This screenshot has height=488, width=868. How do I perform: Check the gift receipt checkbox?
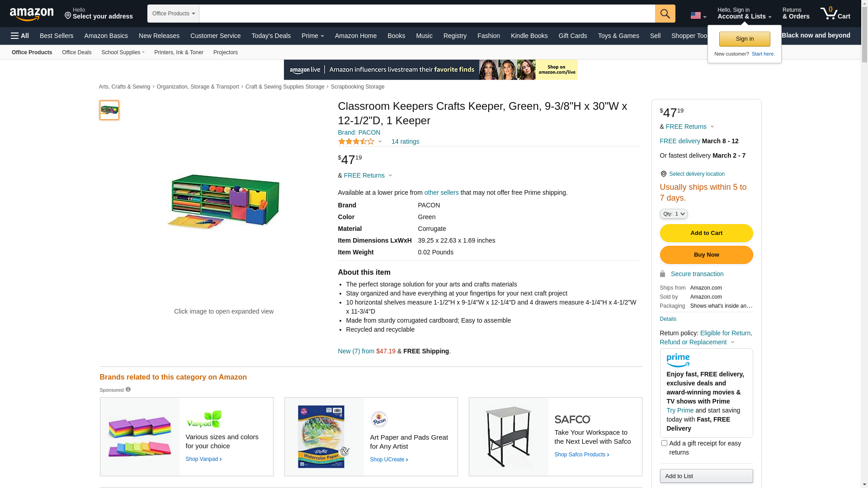pos(664,443)
